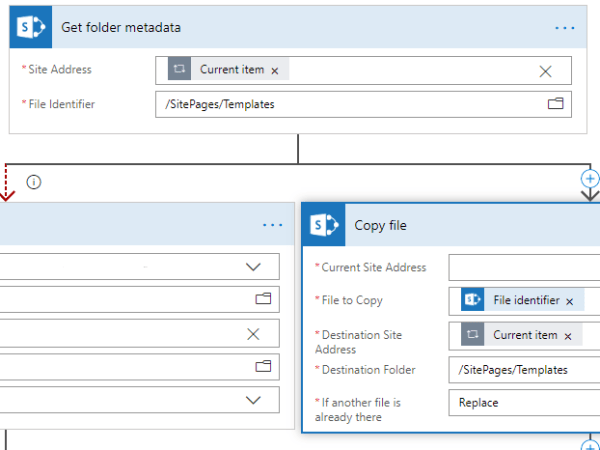The width and height of the screenshot is (600, 450).
Task: Click the info icon near the red arrow
Action: point(34,182)
